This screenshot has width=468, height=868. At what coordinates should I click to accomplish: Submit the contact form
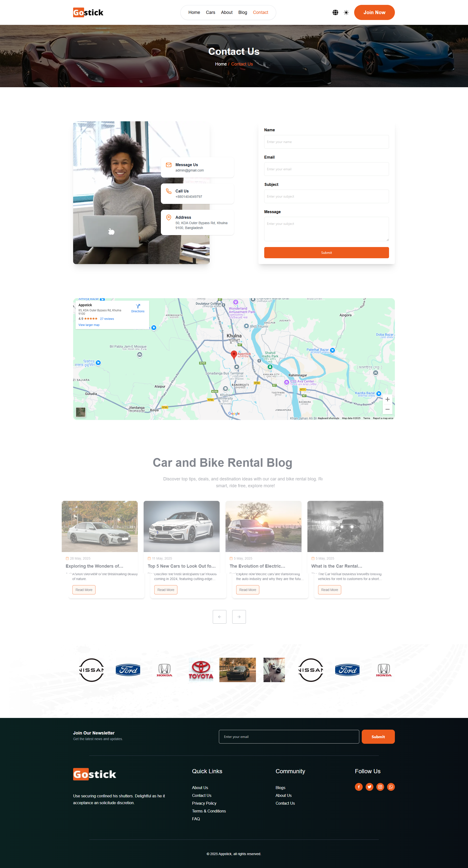[326, 253]
